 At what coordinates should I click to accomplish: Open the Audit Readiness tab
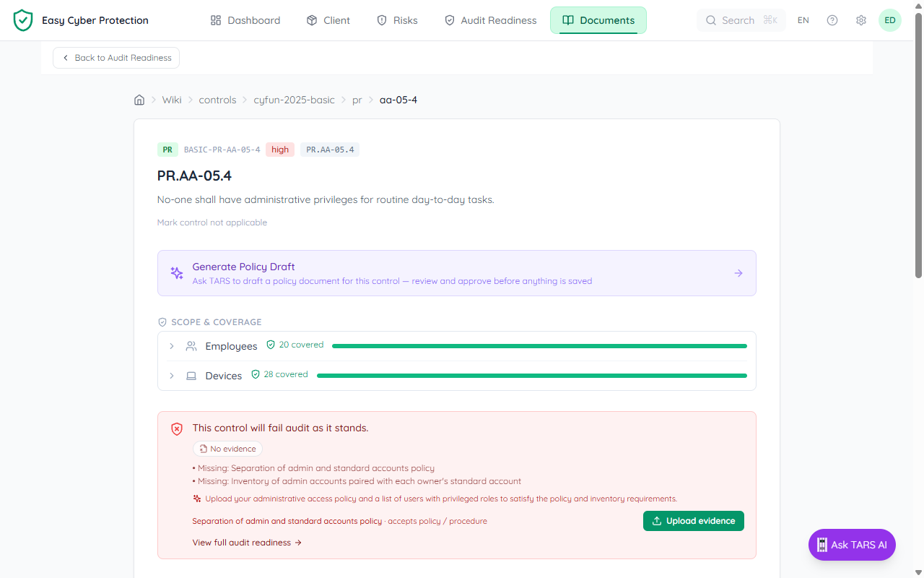click(490, 20)
